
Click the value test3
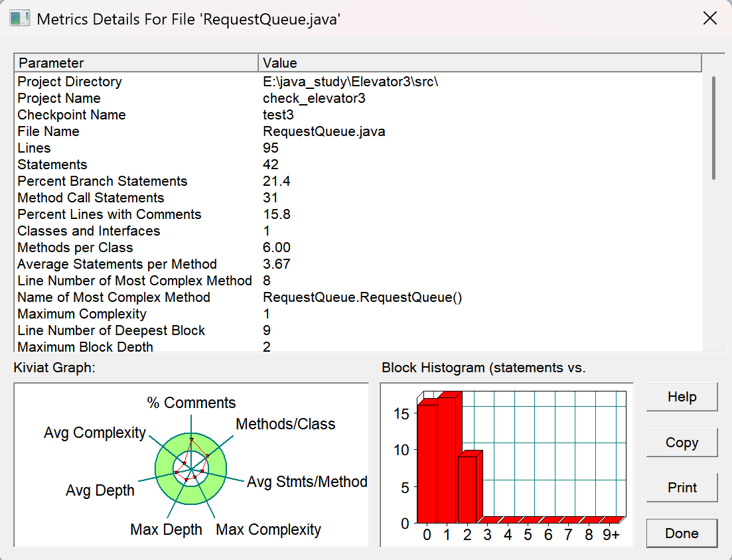pos(278,115)
